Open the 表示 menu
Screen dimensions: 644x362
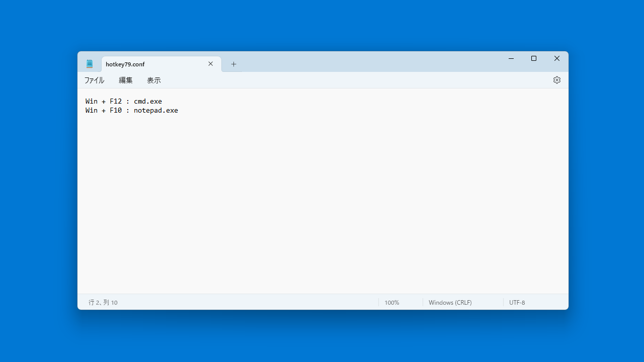coord(154,80)
